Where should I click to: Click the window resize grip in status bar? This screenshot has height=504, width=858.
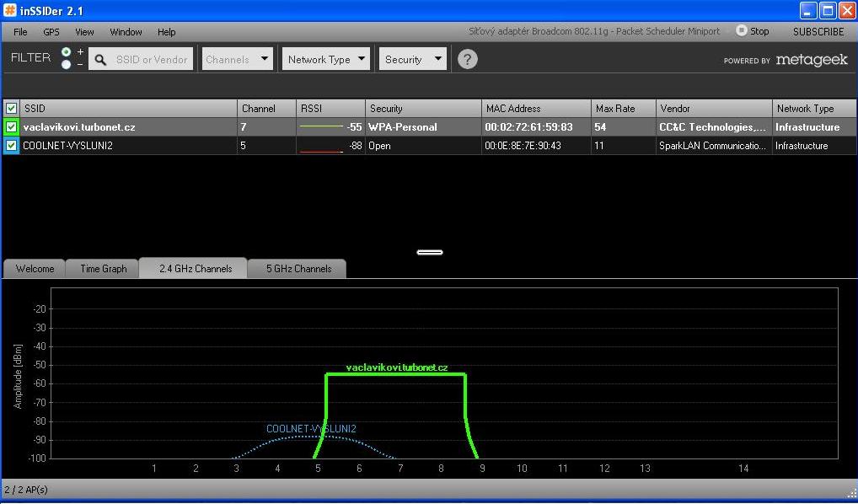851,493
